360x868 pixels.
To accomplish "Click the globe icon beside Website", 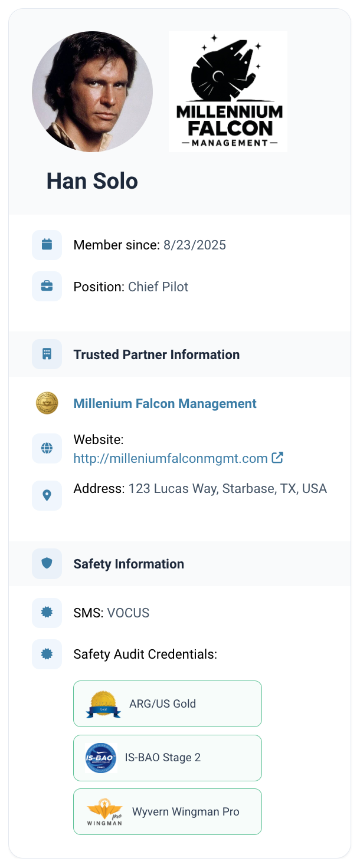I will tap(47, 448).
